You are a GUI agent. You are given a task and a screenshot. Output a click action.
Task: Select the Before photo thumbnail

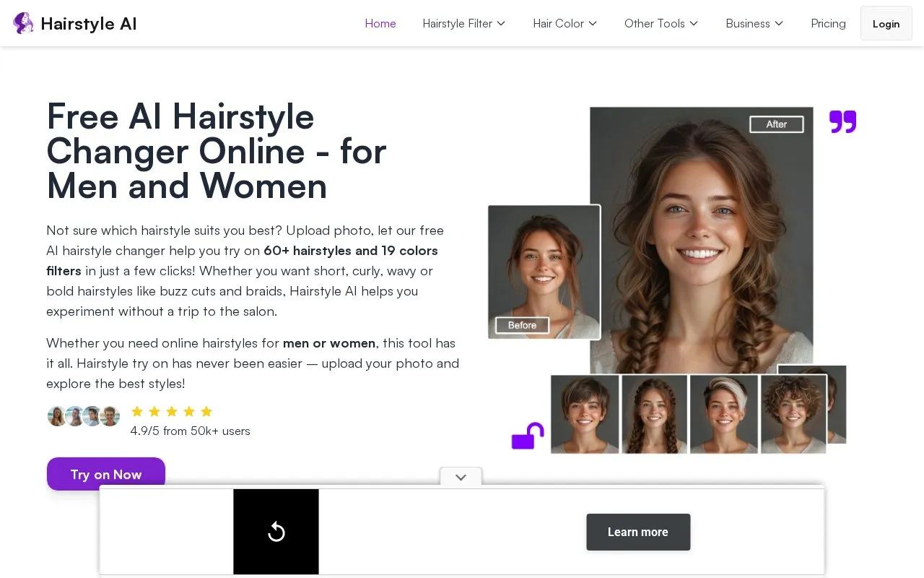[544, 272]
